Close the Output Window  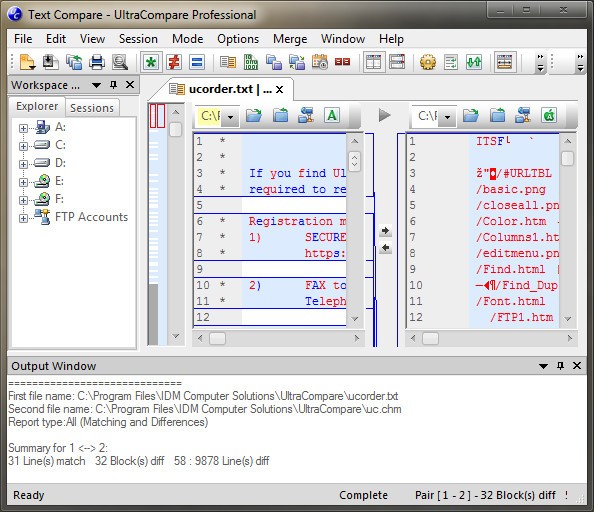tap(577, 366)
